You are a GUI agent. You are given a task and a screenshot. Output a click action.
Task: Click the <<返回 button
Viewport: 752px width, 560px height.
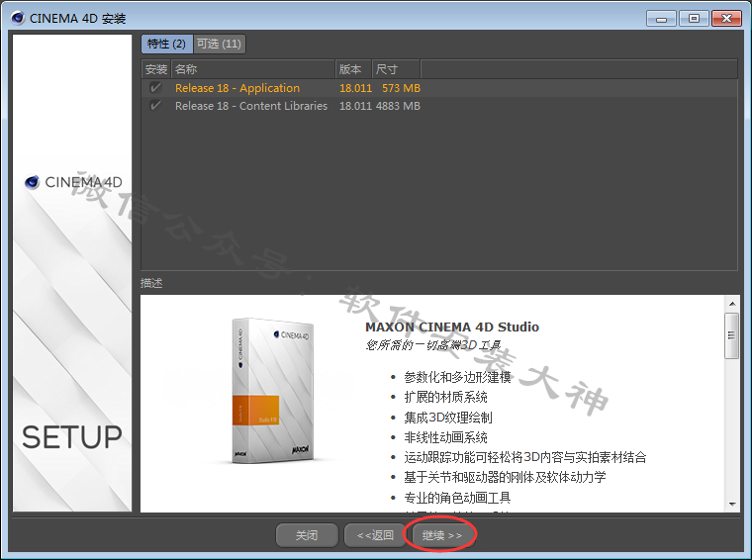tap(375, 535)
